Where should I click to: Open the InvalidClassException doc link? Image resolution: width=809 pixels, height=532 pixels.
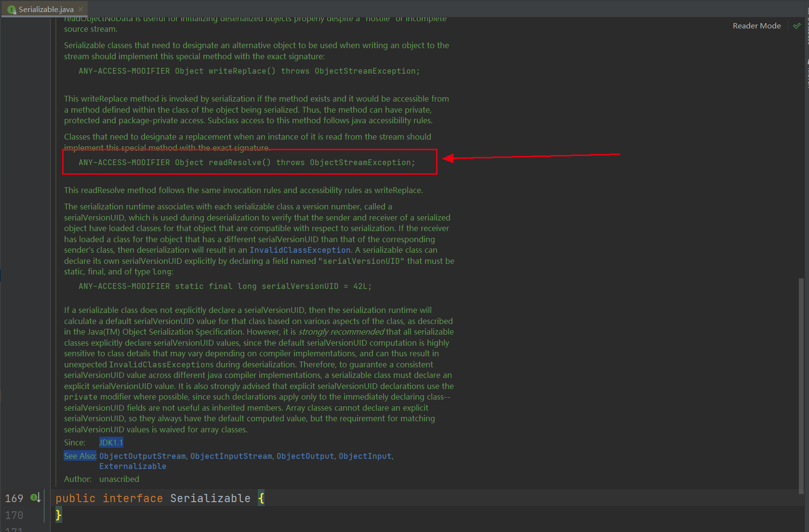coord(300,250)
